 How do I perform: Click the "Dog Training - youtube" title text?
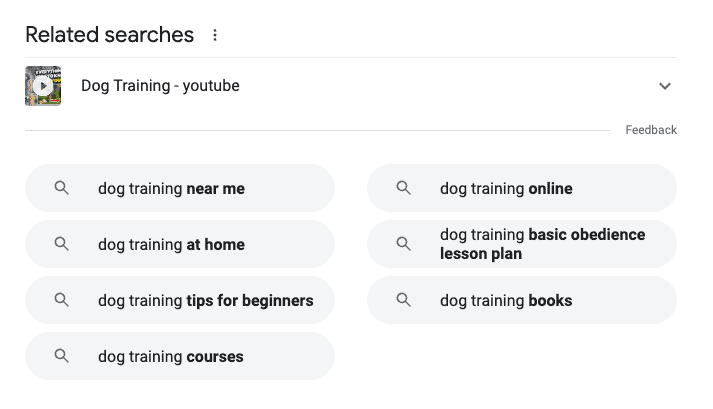tap(160, 86)
